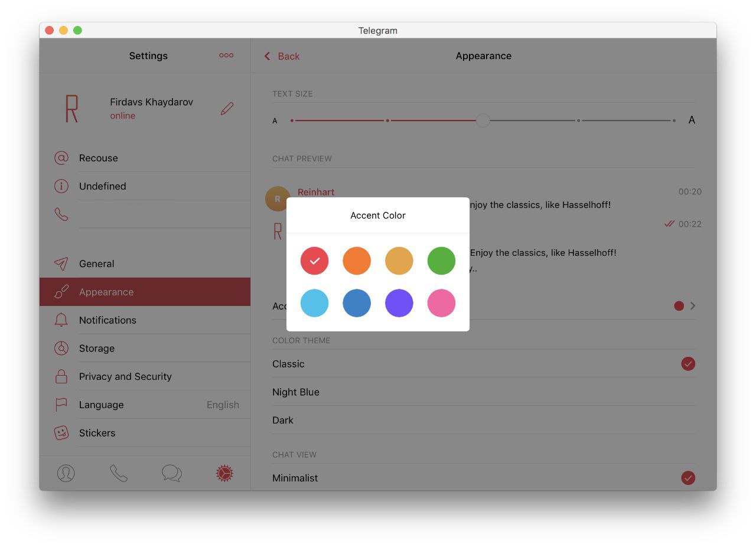Click the small A text size label
Screen dimensions: 756x547
[275, 121]
